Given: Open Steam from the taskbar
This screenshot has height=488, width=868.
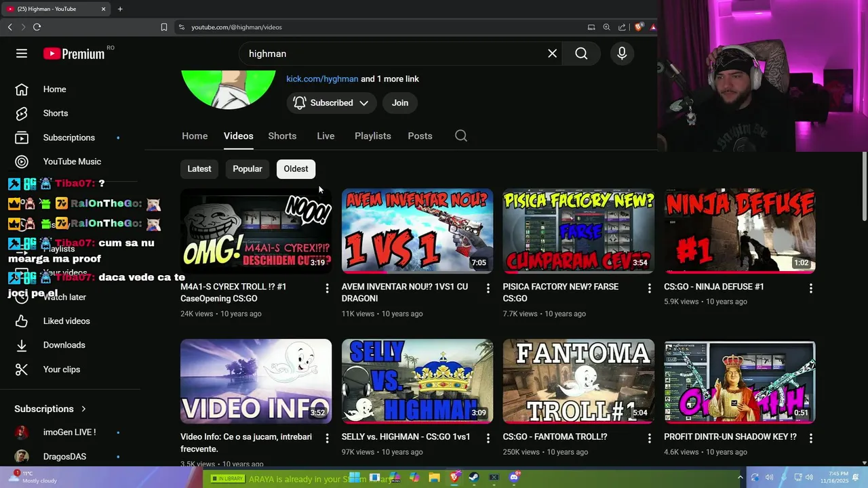Looking at the screenshot, I should (x=474, y=478).
